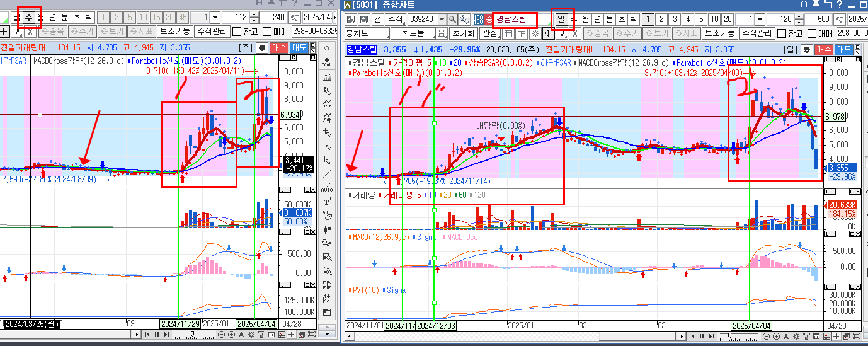The width and height of the screenshot is (868, 346).
Task: Click the printer icon in 종합차트 top toolbar
Action: tap(364, 19)
